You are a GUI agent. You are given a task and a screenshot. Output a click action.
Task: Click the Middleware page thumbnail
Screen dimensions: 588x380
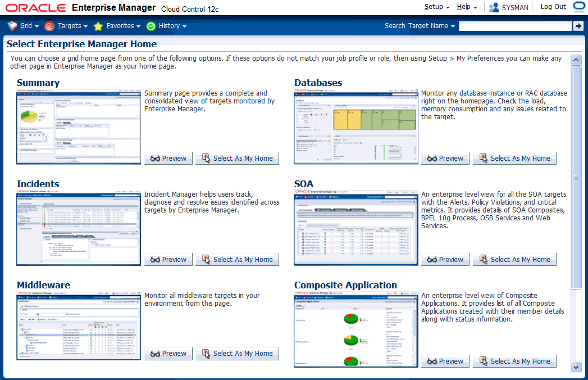pyautogui.click(x=79, y=325)
